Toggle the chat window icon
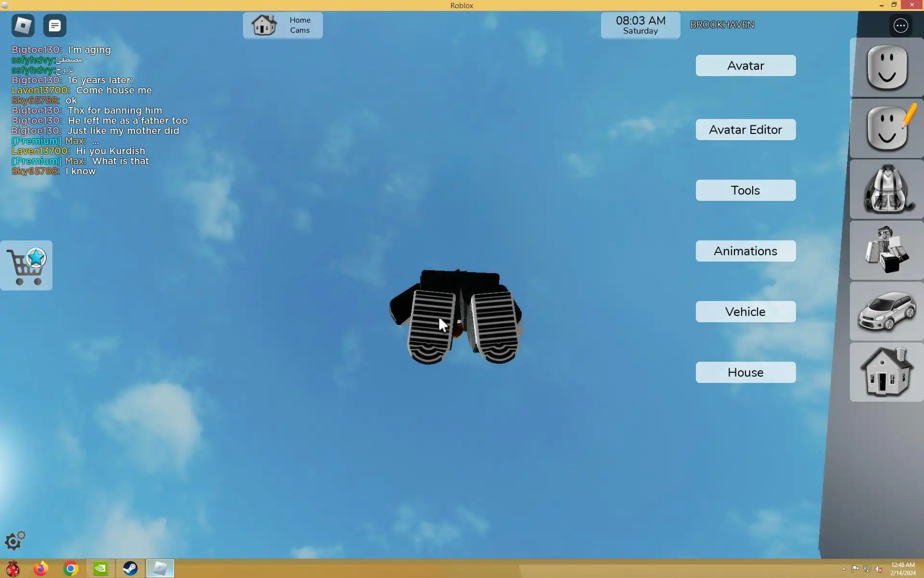924x578 pixels. click(55, 25)
